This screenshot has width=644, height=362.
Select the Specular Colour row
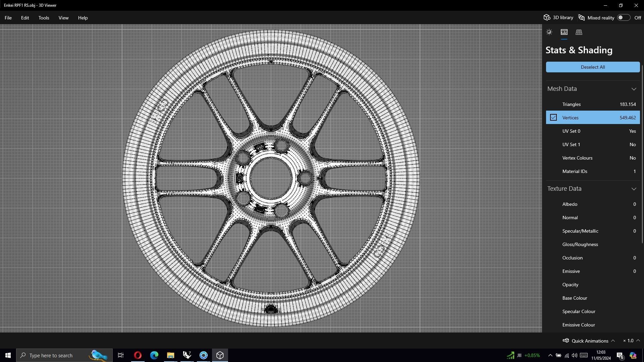593,311
